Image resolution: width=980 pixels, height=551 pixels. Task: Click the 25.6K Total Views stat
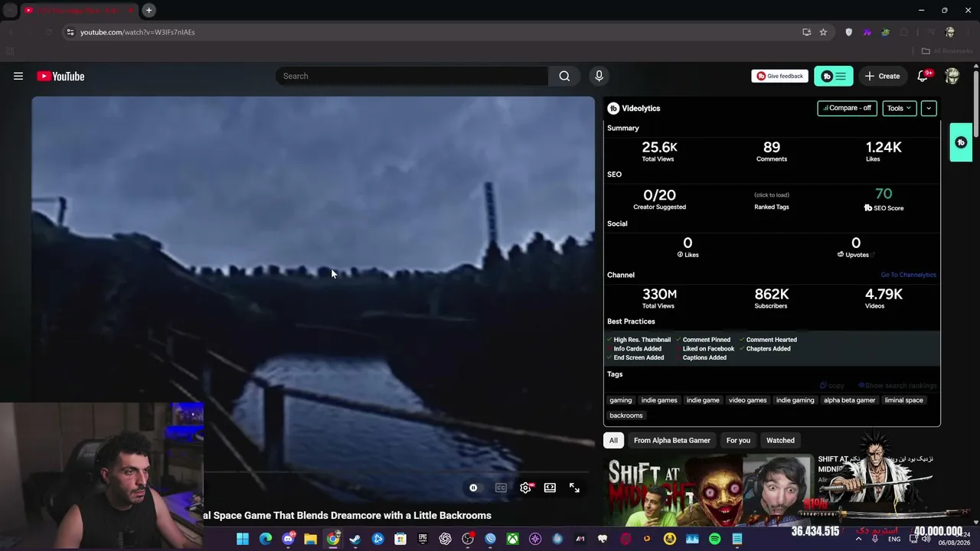pos(658,147)
